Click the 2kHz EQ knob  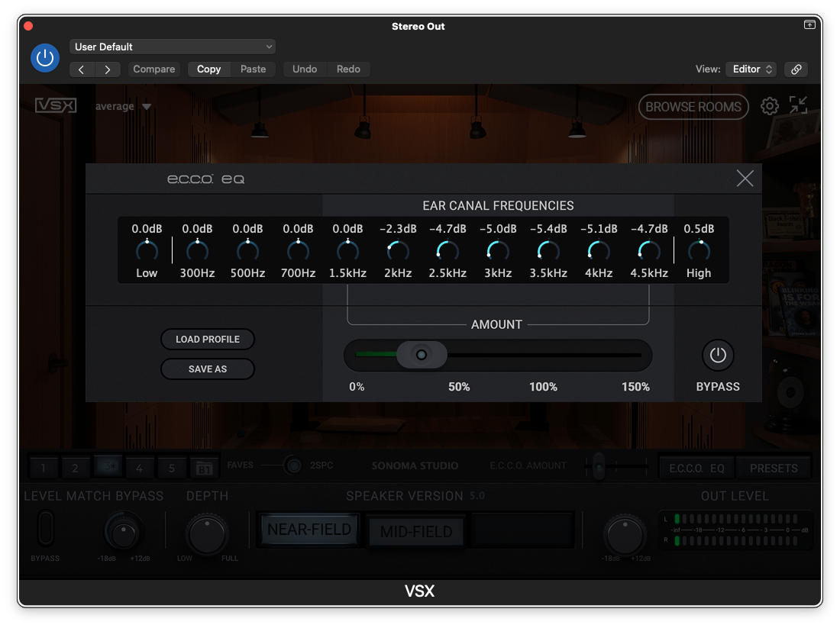(398, 250)
